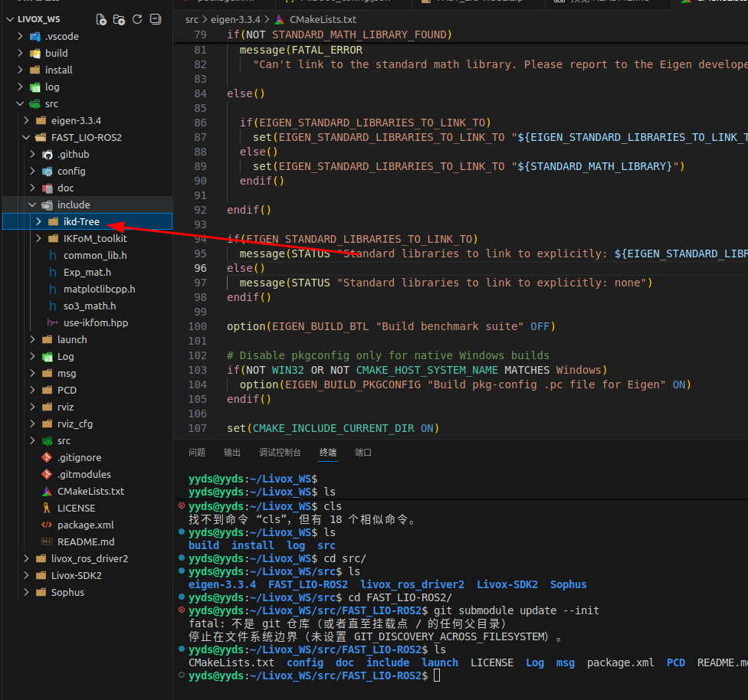Expand the .vscode folder

click(x=20, y=36)
